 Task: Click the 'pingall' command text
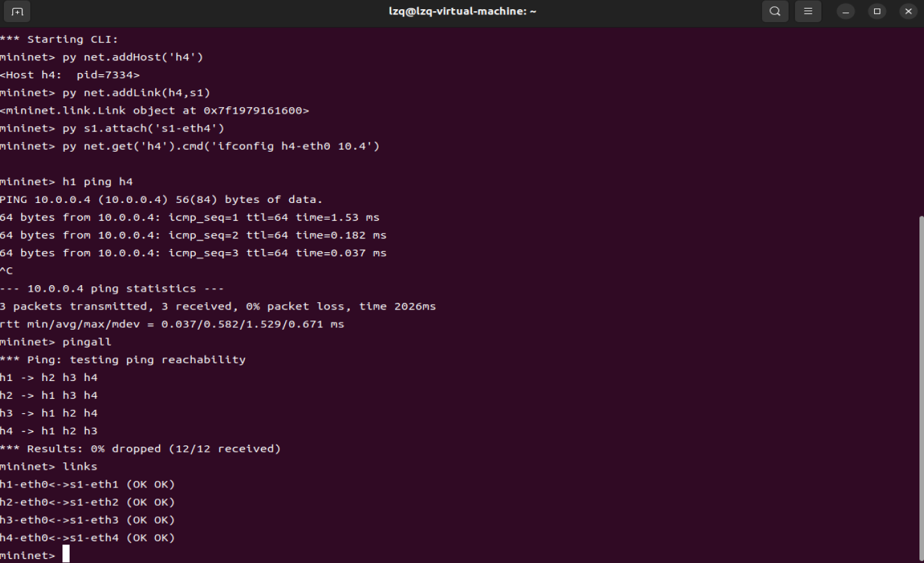pyautogui.click(x=87, y=342)
